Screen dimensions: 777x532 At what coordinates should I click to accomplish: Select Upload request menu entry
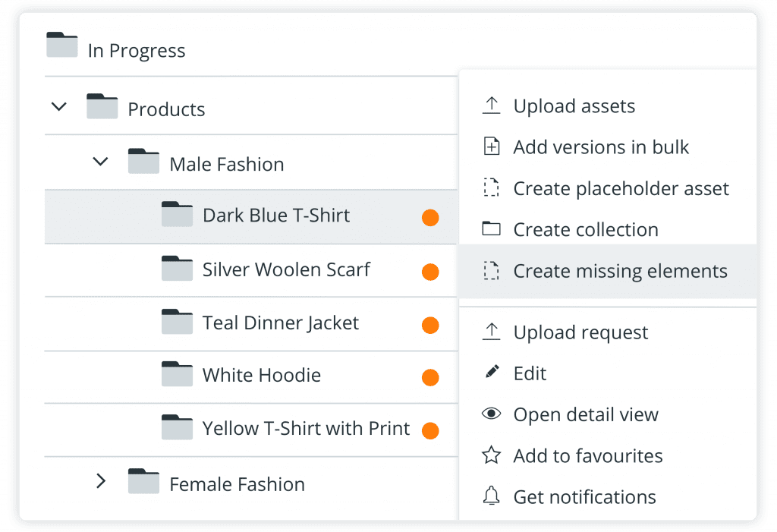tap(580, 332)
